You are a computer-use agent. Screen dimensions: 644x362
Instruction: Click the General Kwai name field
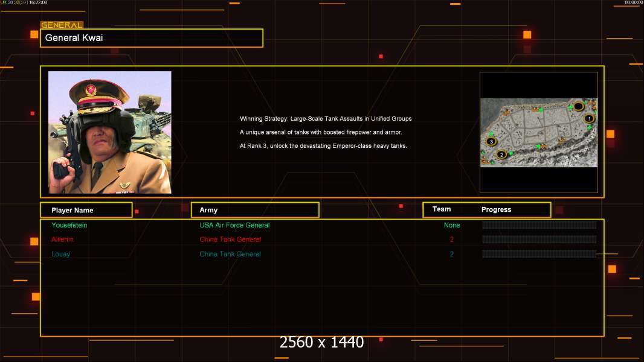pyautogui.click(x=152, y=38)
